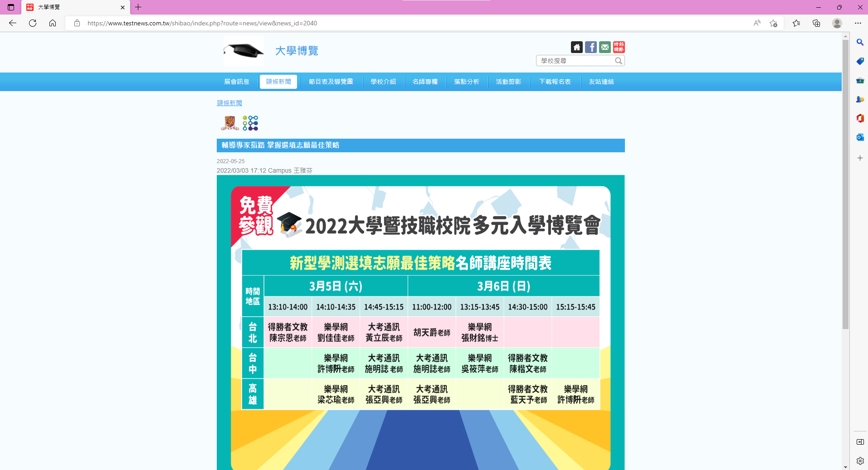The image size is (868, 470).
Task: Refresh the page with reload icon
Action: [x=33, y=23]
